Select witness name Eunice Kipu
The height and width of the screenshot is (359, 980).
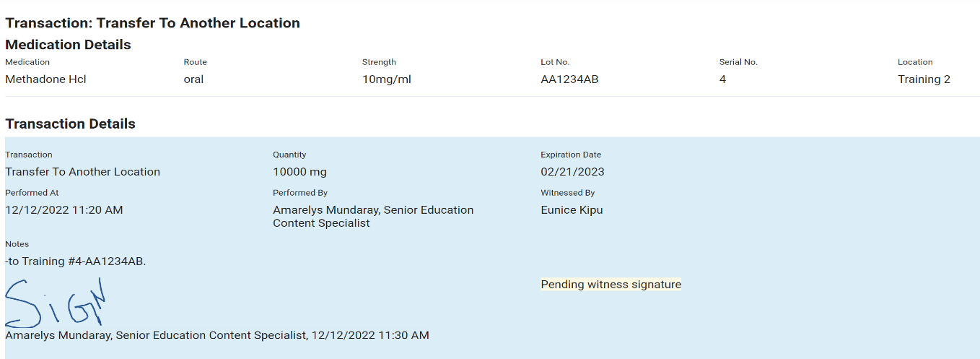pyautogui.click(x=572, y=210)
